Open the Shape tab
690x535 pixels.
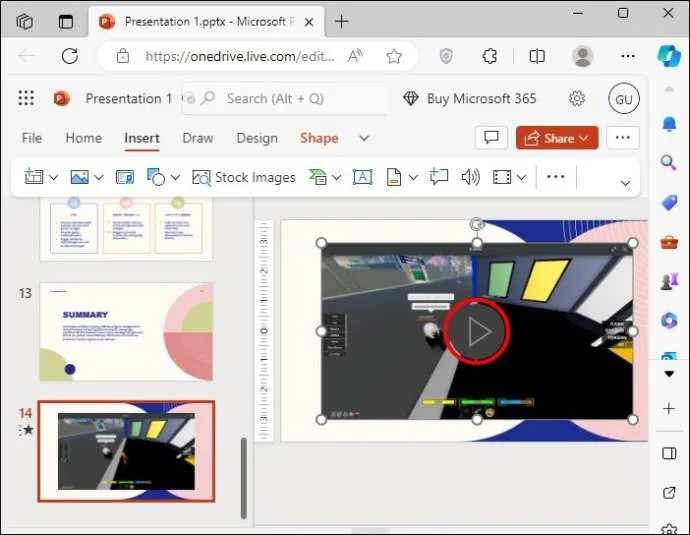(319, 138)
